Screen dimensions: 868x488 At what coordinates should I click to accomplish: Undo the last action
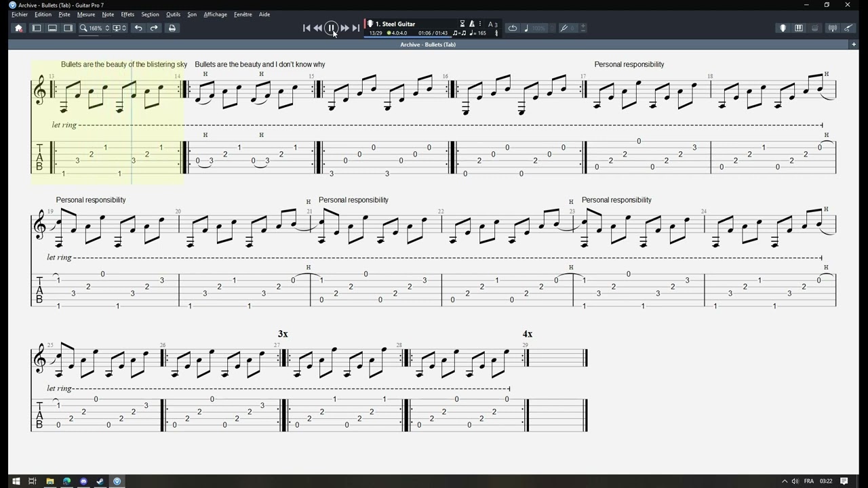(x=138, y=28)
